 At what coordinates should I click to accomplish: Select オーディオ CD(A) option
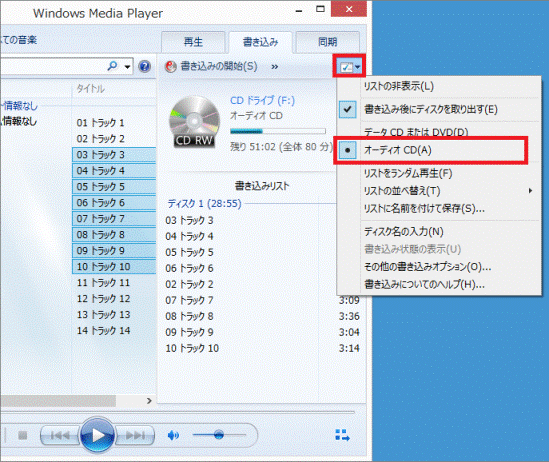pyautogui.click(x=431, y=150)
